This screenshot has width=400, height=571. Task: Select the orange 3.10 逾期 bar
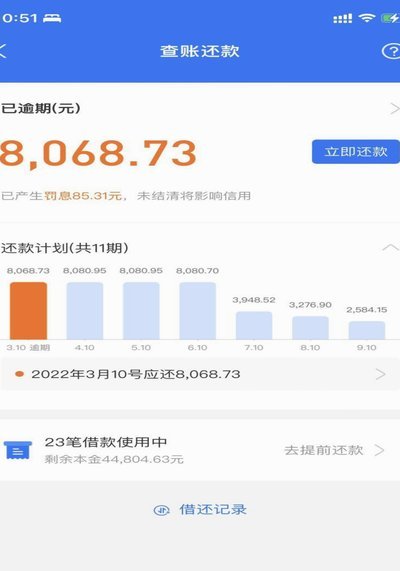coord(28,311)
